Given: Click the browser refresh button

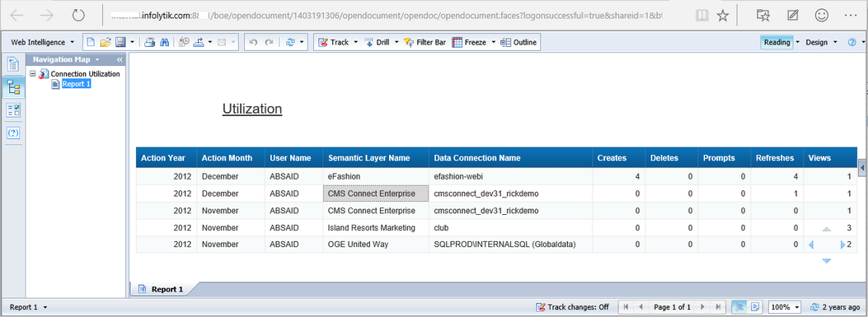Looking at the screenshot, I should click(78, 16).
